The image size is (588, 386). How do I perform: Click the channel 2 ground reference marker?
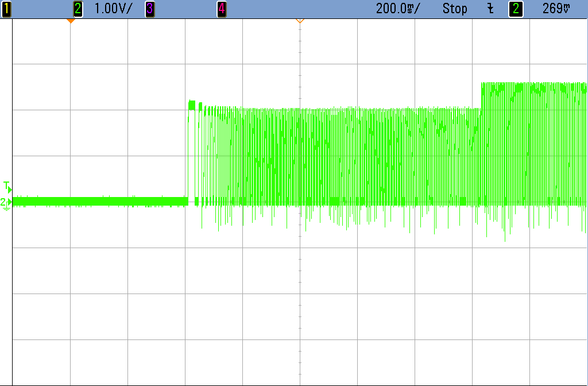pyautogui.click(x=6, y=202)
